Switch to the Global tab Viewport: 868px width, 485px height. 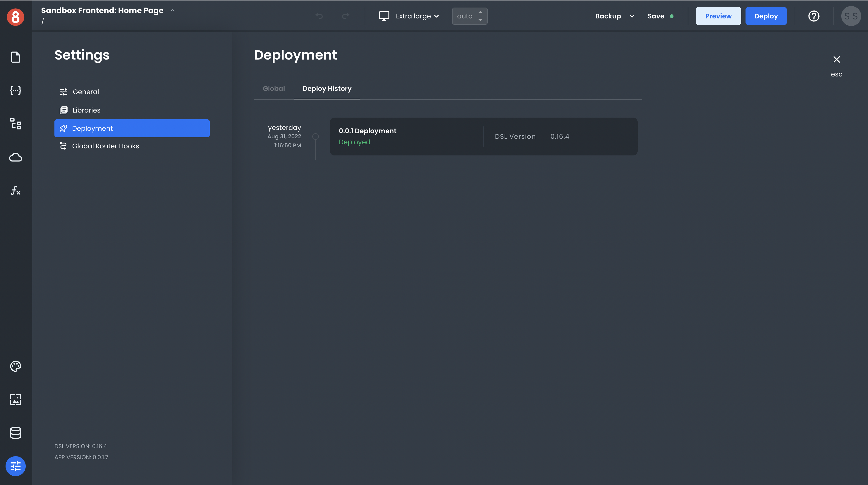pos(274,88)
